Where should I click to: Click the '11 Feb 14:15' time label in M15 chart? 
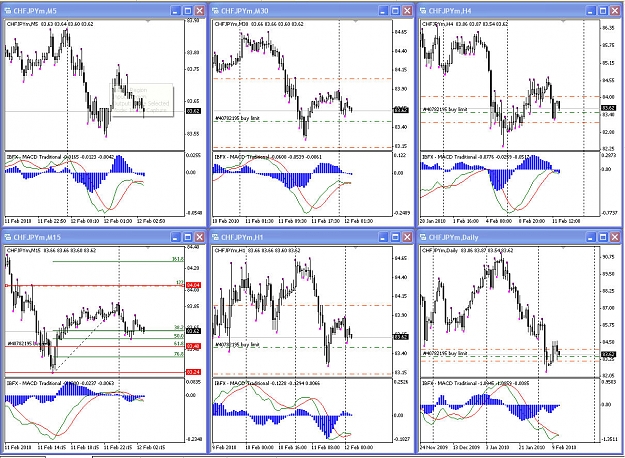click(x=52, y=447)
